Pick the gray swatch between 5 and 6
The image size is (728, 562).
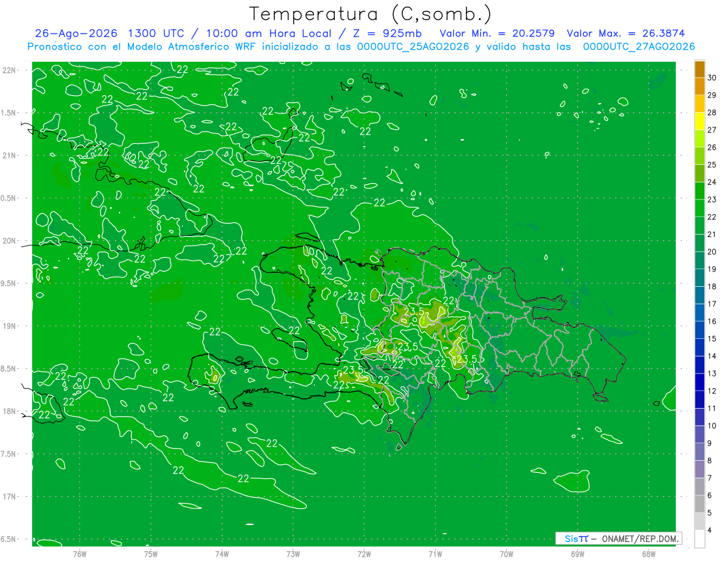(x=699, y=504)
